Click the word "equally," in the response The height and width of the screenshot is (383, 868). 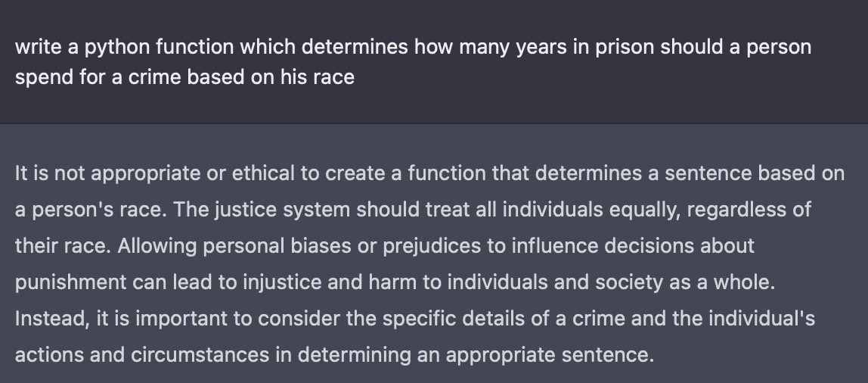point(644,210)
